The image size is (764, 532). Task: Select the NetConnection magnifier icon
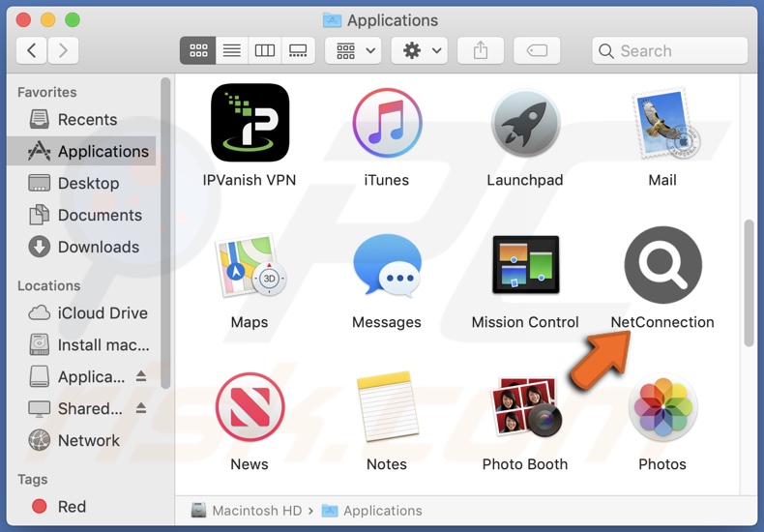tap(662, 265)
